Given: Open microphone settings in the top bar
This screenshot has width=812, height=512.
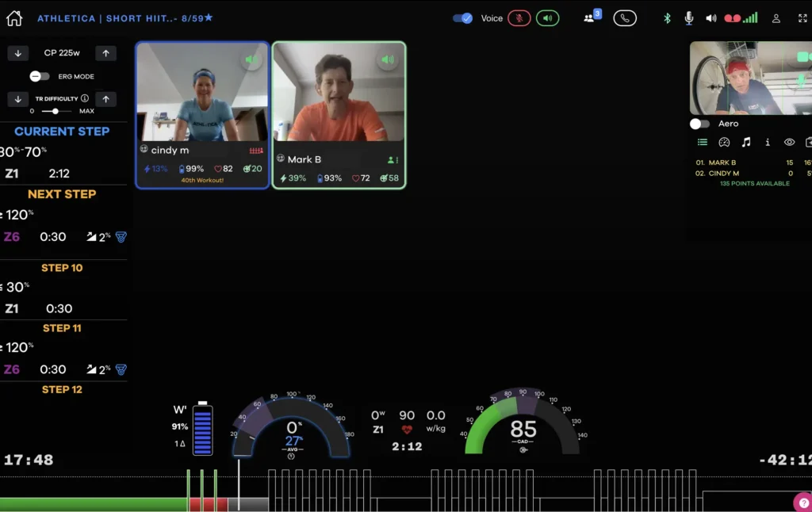Looking at the screenshot, I should [x=689, y=18].
